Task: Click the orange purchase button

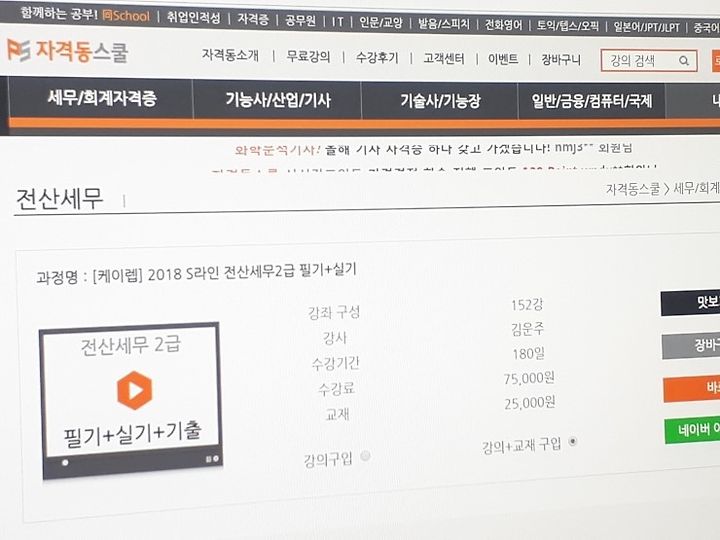Action: point(692,388)
